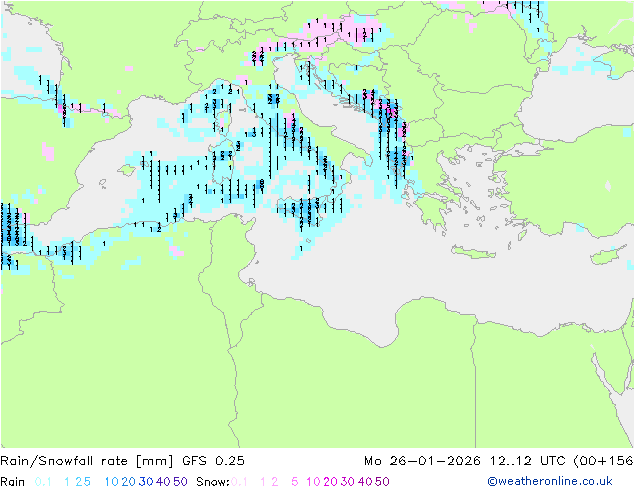Screen dimensions: 634x490
Task: Click the 'Snow:' legend label
Action: [213, 482]
